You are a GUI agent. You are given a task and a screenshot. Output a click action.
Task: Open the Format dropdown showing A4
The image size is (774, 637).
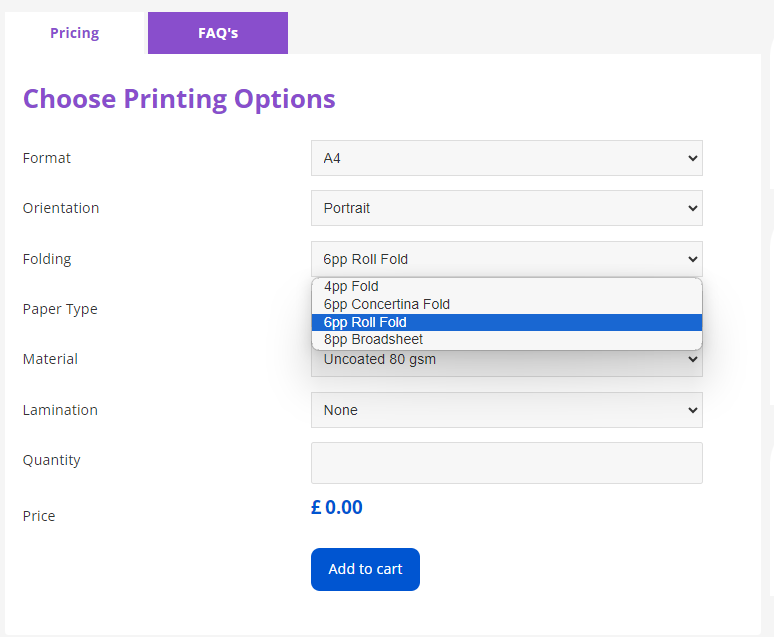click(x=506, y=158)
